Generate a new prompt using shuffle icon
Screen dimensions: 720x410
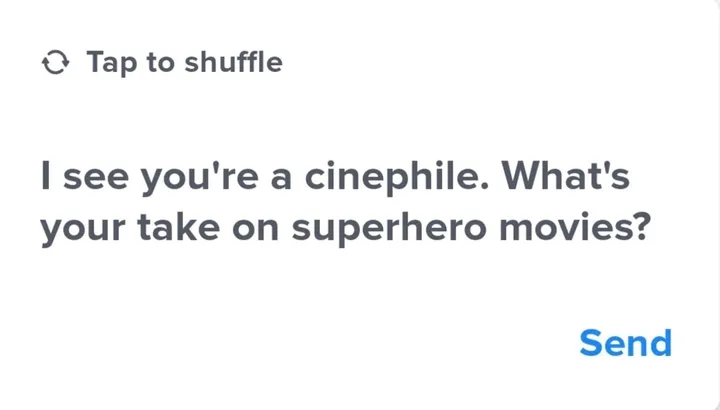55,63
